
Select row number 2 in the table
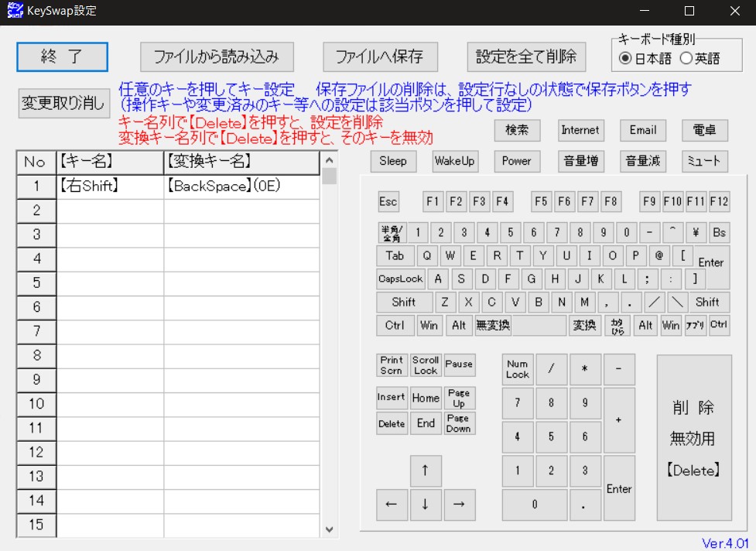[x=36, y=210]
